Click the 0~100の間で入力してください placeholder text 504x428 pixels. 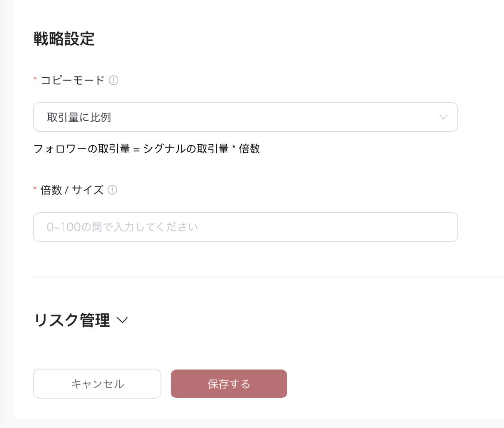tap(122, 227)
